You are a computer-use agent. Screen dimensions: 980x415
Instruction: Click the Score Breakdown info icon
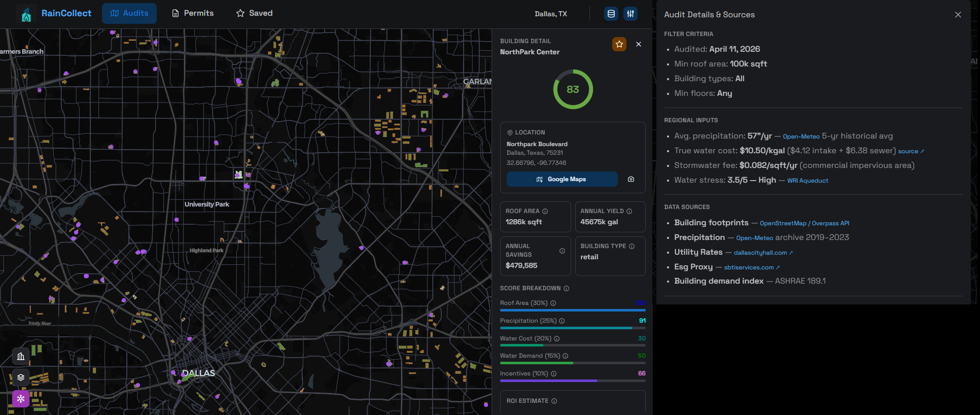coord(567,288)
